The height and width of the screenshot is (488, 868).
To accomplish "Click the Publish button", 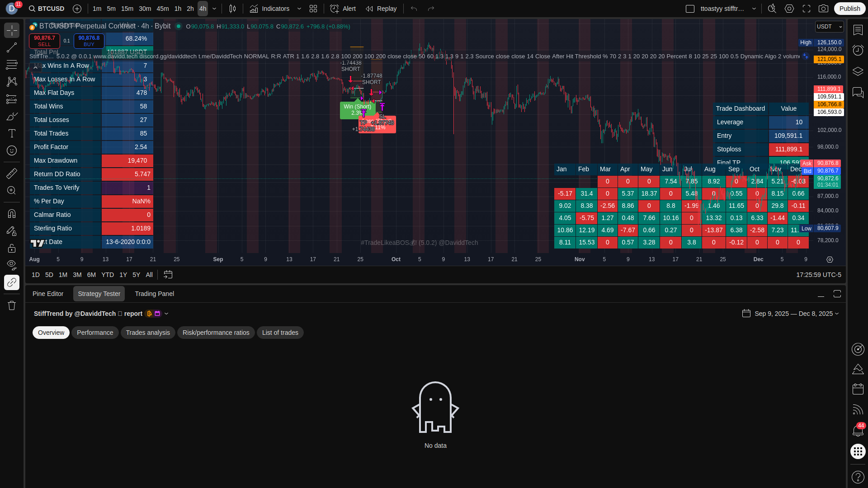I will (849, 9).
